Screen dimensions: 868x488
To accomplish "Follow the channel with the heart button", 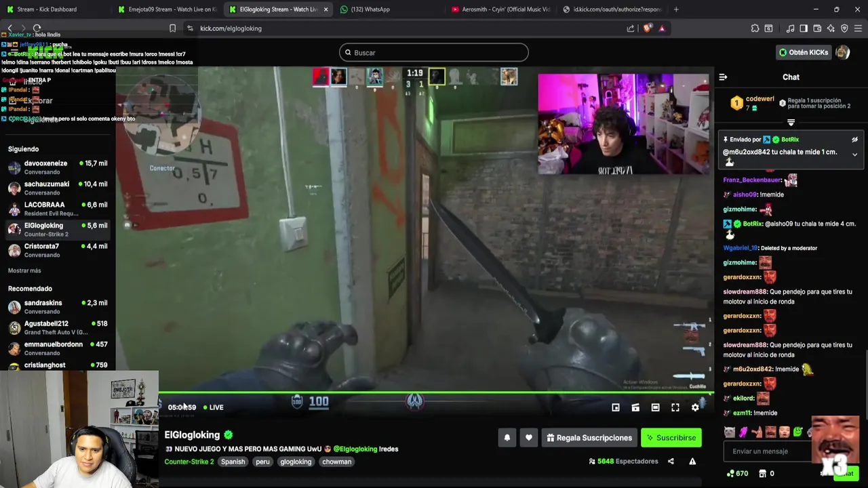I will point(529,438).
